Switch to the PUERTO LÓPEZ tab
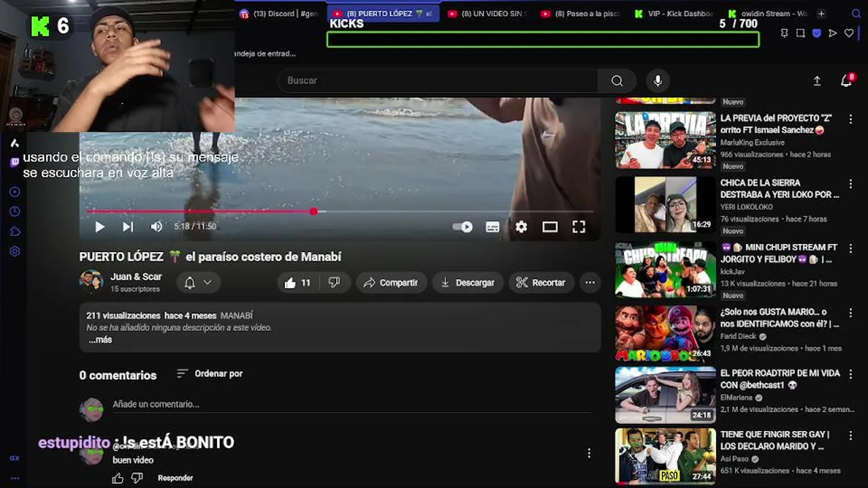Screen dimensions: 868x488 [383, 14]
